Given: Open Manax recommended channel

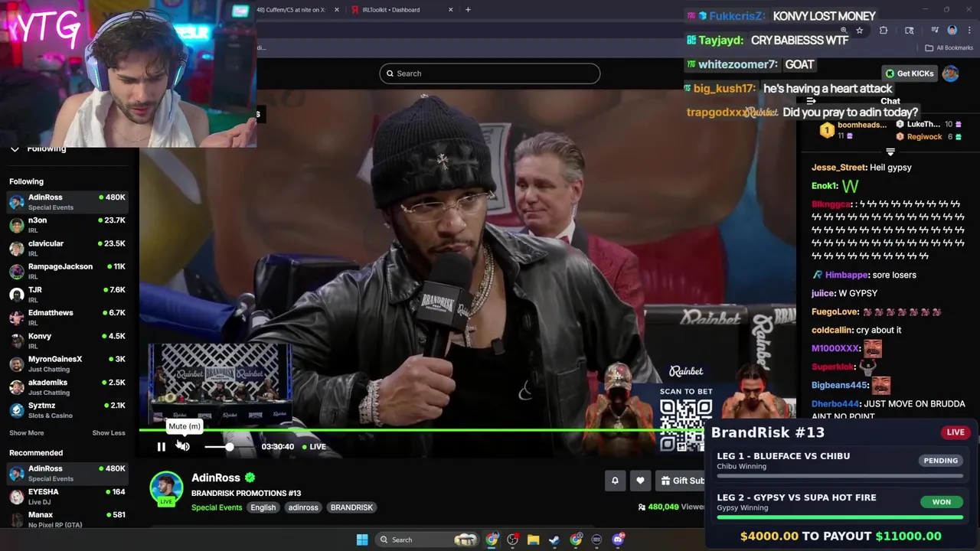Looking at the screenshot, I should tap(67, 520).
